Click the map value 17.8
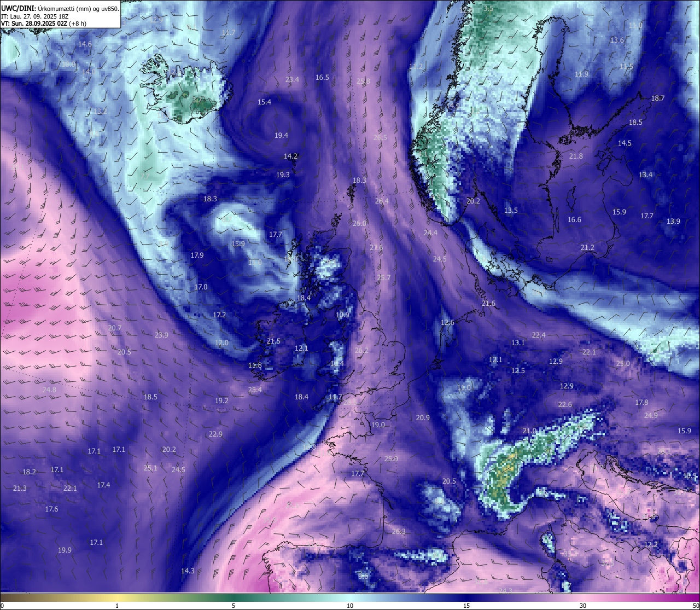Viewport: 700px width, 610px height. pyautogui.click(x=641, y=402)
